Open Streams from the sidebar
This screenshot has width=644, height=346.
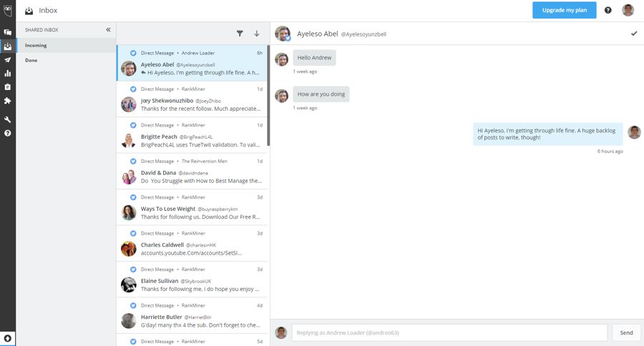7,32
